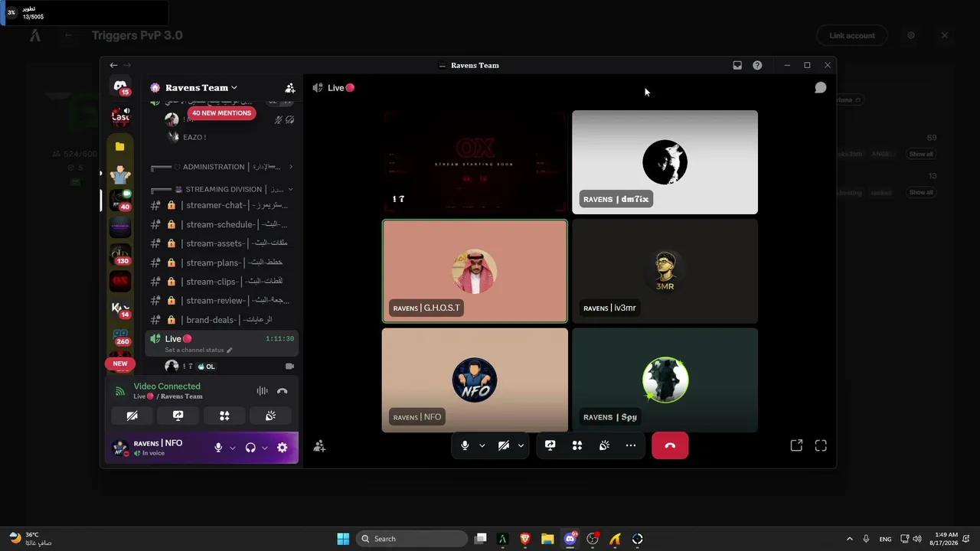The width and height of the screenshot is (980, 551).
Task: Navigate back arrow in Discord title bar
Action: (113, 65)
